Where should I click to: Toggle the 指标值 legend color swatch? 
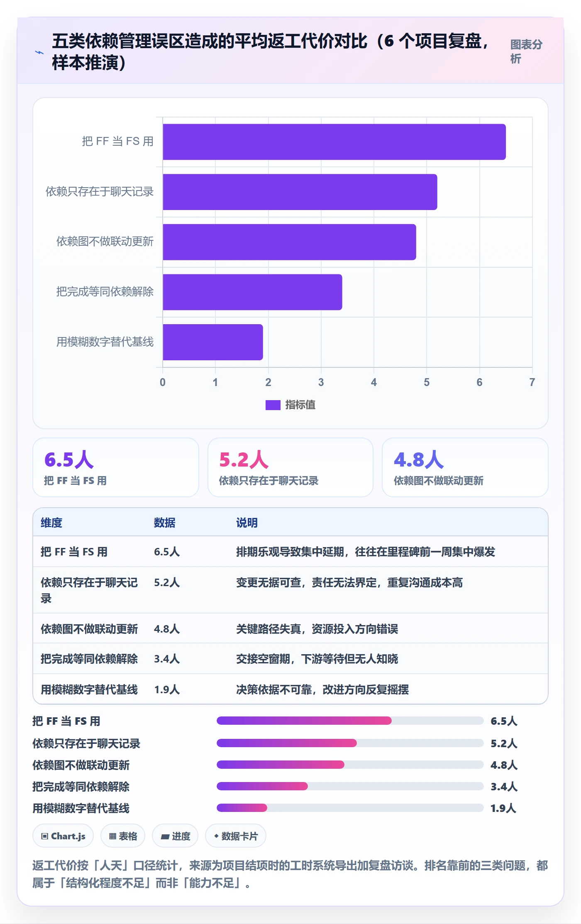(273, 405)
